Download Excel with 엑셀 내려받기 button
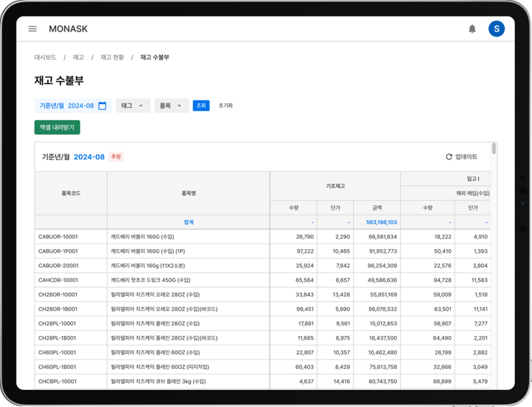 click(x=57, y=127)
